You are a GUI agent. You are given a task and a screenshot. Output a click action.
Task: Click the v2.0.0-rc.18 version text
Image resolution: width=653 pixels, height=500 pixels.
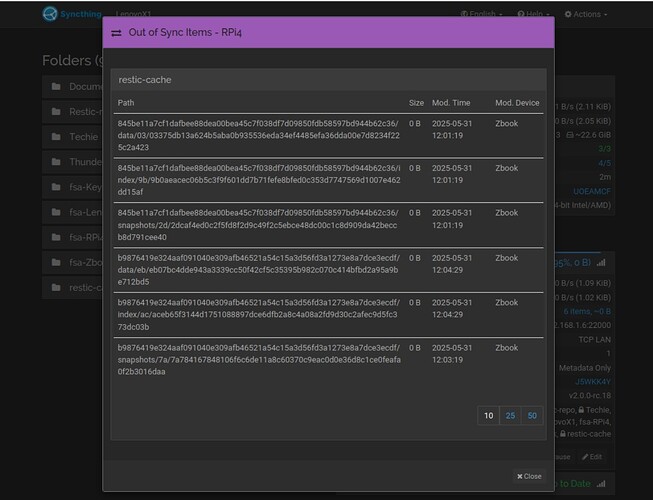pyautogui.click(x=590, y=396)
